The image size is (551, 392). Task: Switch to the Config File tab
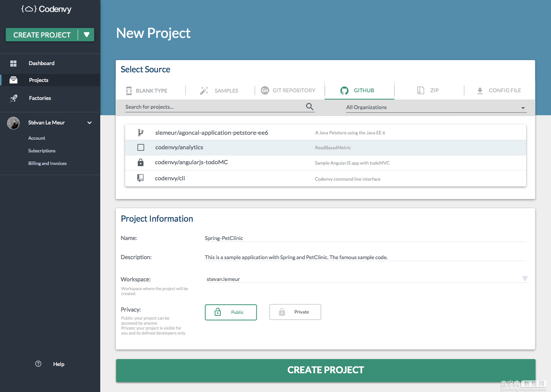[499, 91]
